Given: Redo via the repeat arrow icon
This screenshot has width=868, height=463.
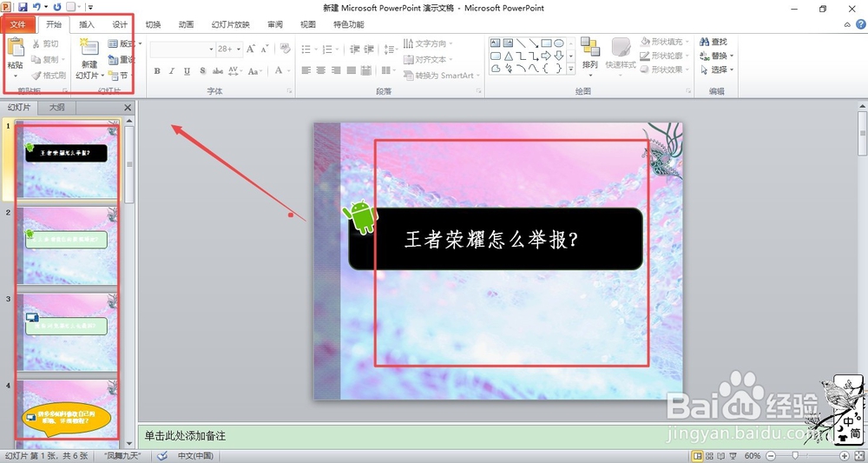Looking at the screenshot, I should 57,7.
